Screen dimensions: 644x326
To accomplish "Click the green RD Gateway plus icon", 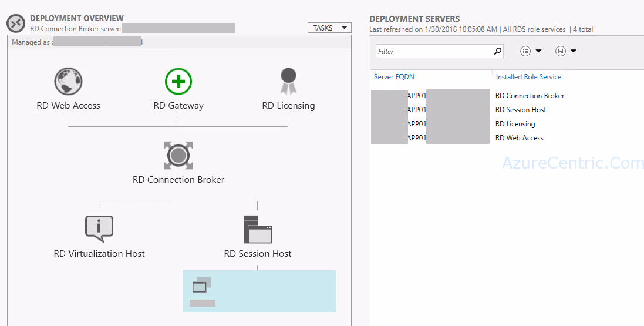I will (x=178, y=82).
